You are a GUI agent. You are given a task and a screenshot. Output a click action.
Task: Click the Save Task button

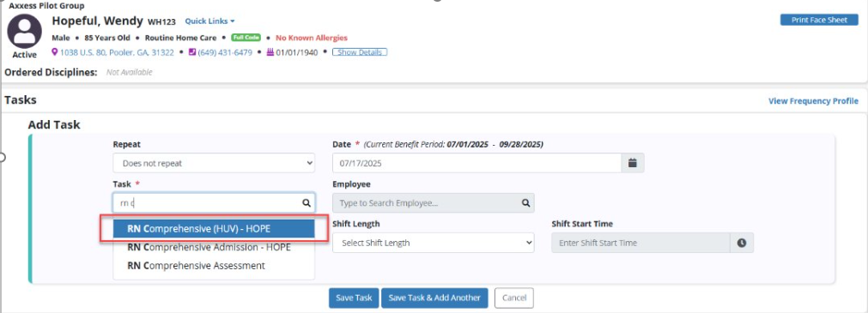(x=354, y=298)
